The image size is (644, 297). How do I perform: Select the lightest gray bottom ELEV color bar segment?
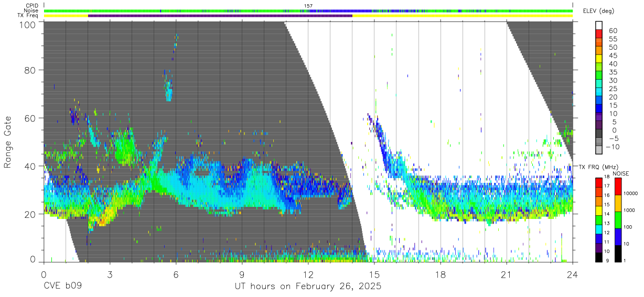[599, 149]
